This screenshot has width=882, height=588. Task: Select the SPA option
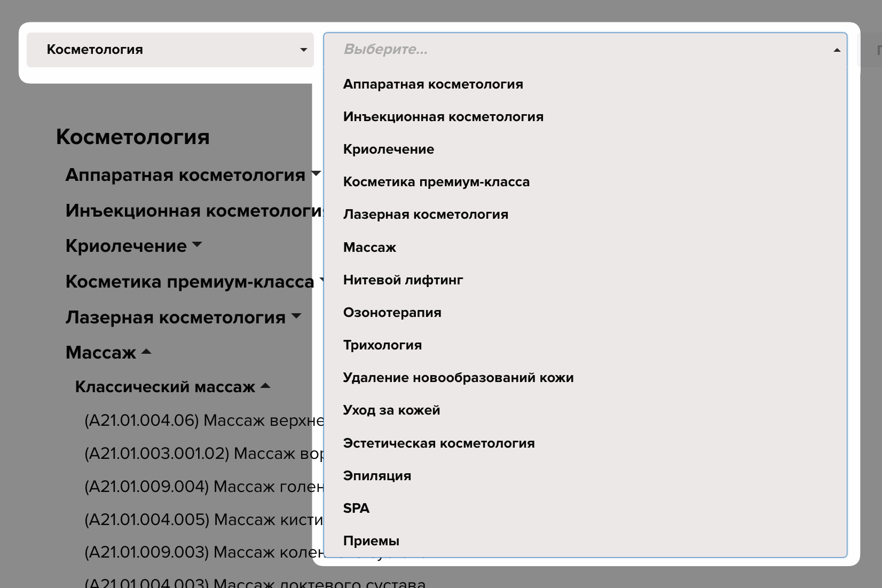point(356,508)
